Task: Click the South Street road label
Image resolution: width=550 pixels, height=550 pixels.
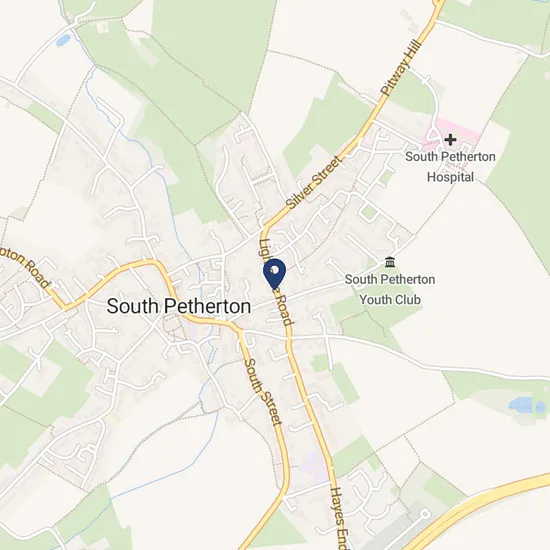Action: point(263,391)
